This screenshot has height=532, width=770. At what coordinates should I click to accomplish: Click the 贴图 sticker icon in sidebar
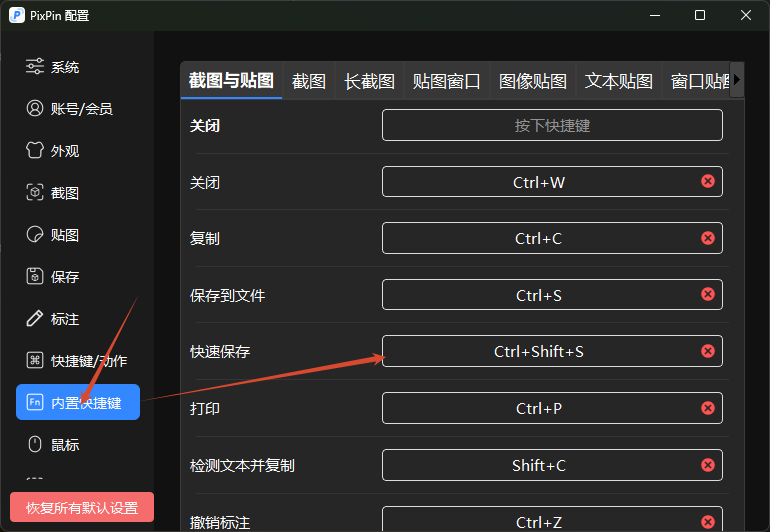[x=35, y=234]
